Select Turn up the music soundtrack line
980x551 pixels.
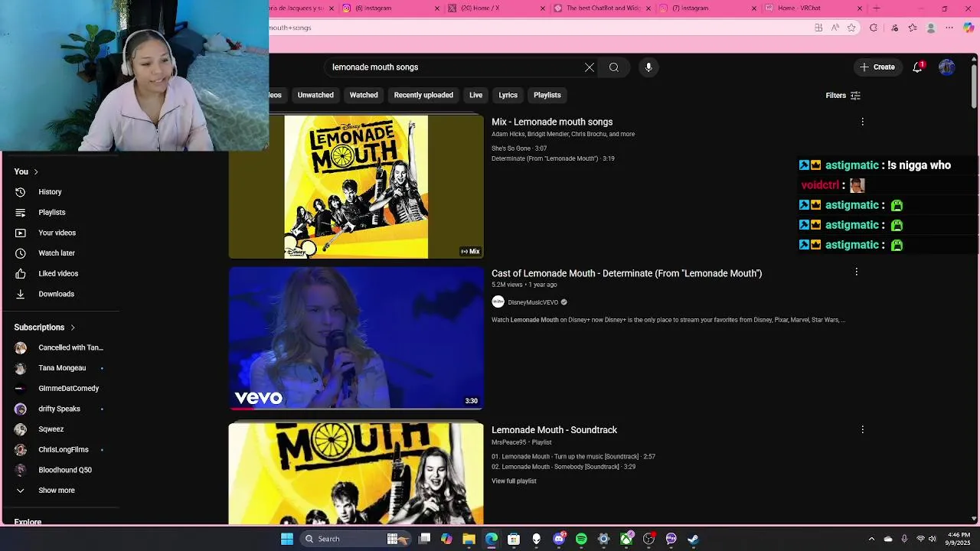click(x=573, y=457)
